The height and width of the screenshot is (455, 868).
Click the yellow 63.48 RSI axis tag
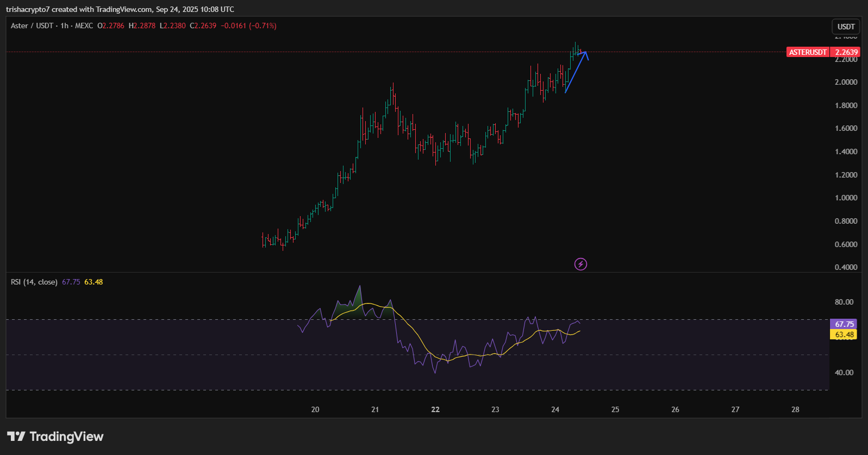(x=844, y=334)
